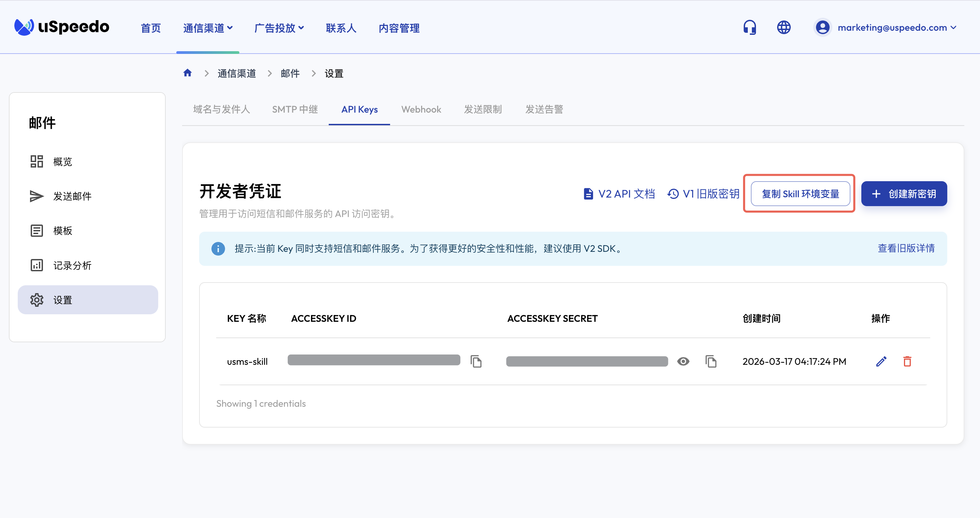Click the 创建新密钥 button
980x518 pixels.
[x=904, y=194]
